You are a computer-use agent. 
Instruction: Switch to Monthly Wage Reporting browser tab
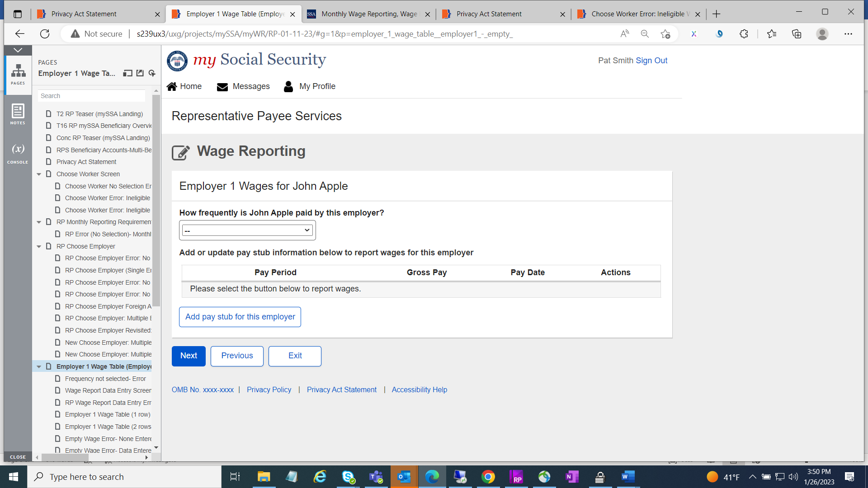pos(368,14)
